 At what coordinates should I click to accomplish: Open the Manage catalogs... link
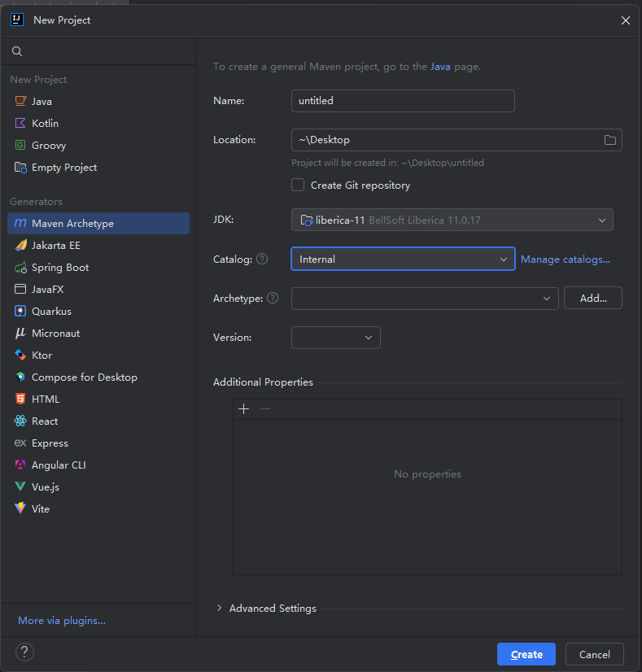coord(566,260)
